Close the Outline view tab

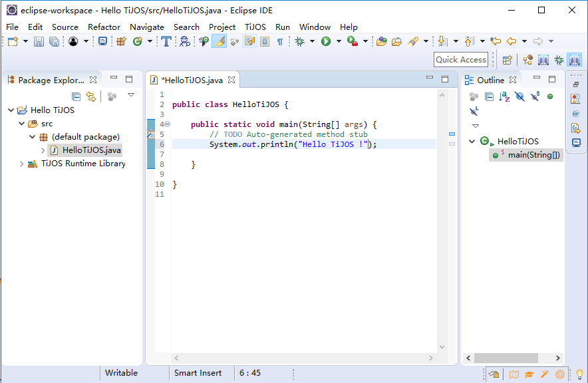(513, 80)
